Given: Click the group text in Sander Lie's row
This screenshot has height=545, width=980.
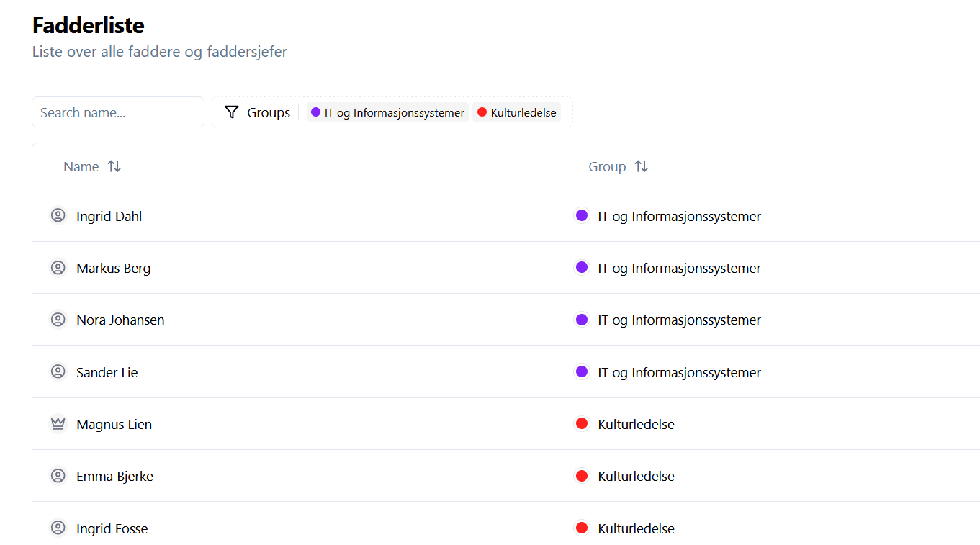Looking at the screenshot, I should pos(679,372).
